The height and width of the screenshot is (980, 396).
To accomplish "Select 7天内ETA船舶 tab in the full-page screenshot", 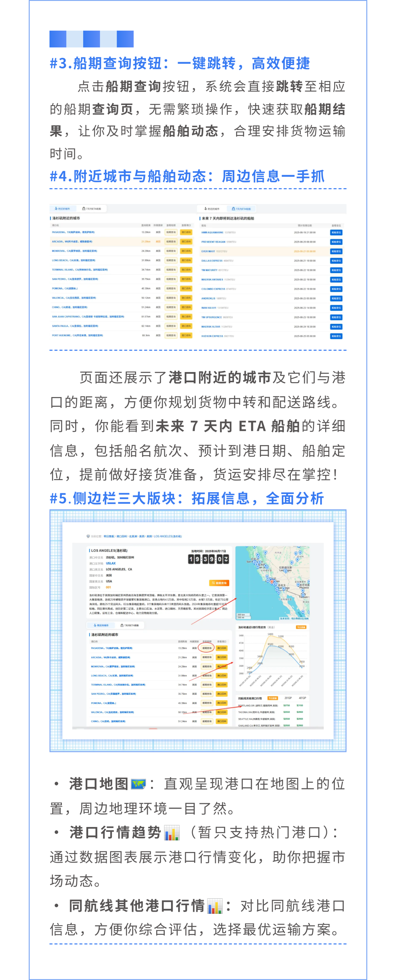I will click(x=130, y=625).
